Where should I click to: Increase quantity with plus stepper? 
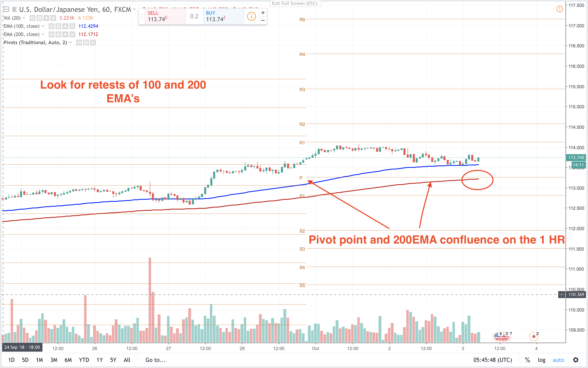263,13
